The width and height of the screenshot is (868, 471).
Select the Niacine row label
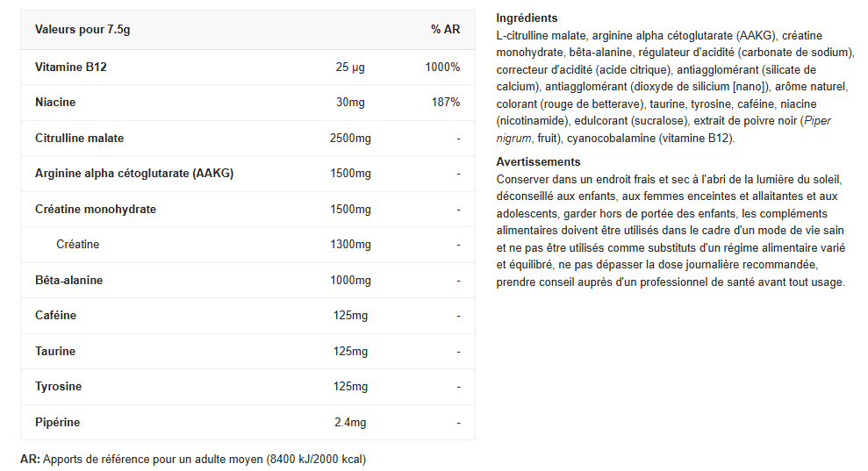coord(55,103)
